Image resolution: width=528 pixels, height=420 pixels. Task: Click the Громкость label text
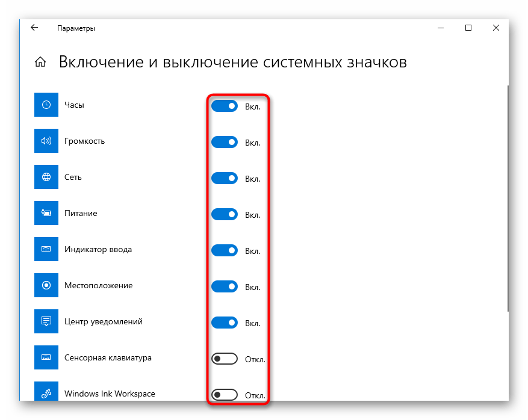(x=84, y=141)
